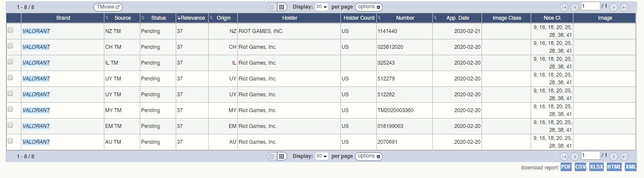Check the row with number 512282
This screenshot has width=644, height=178.
point(10,93)
